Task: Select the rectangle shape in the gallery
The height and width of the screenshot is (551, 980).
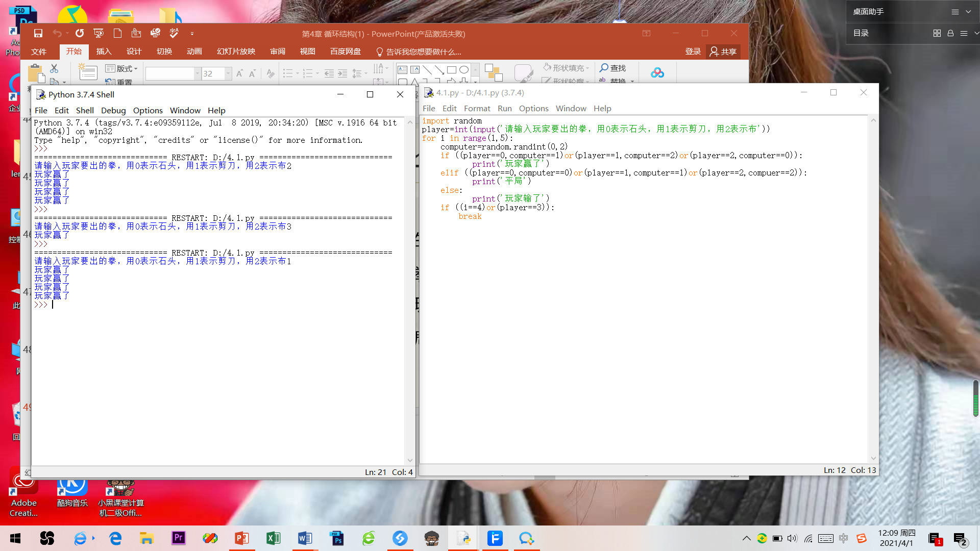Action: coord(451,69)
